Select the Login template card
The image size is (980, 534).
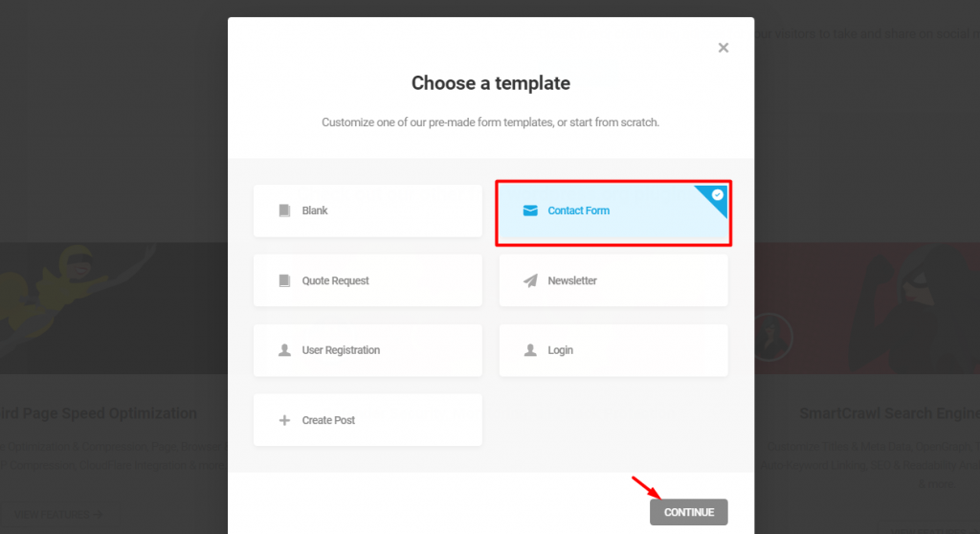(613, 350)
